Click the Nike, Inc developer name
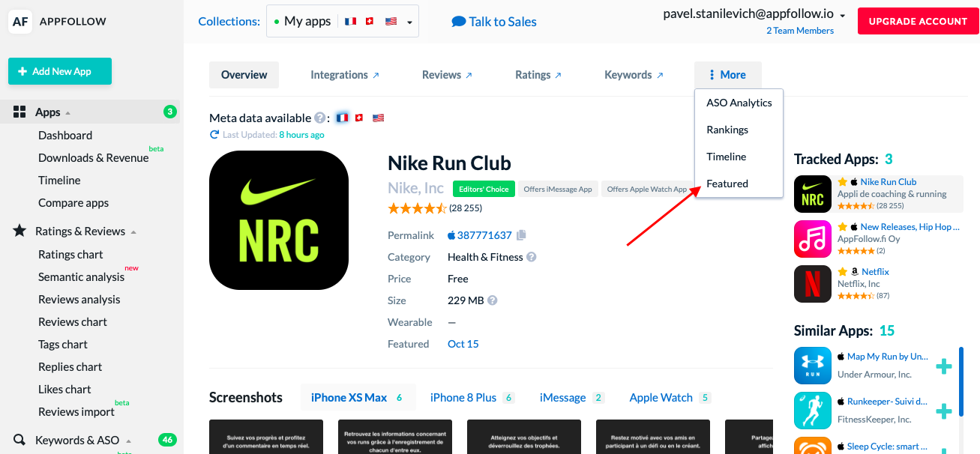 click(416, 188)
